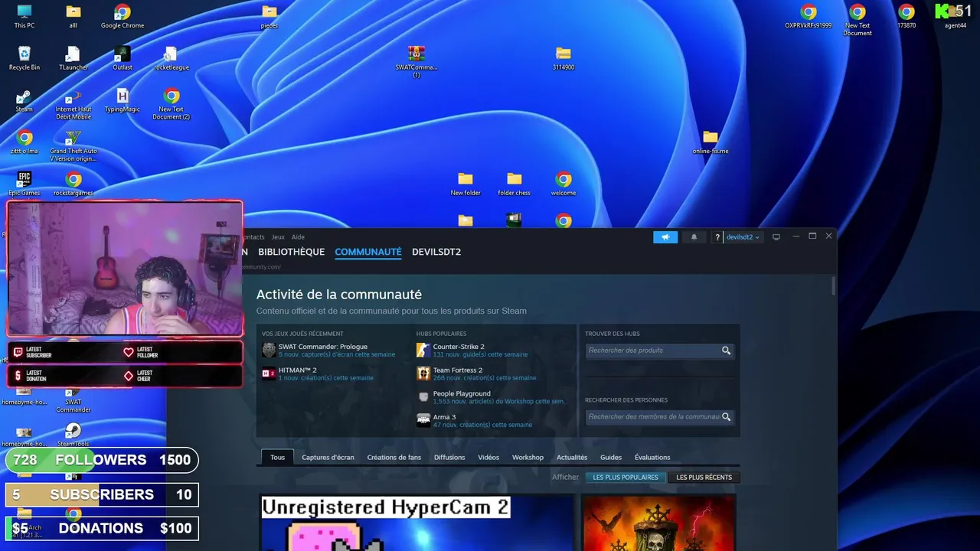Go to COMMUNAUTÉ in Steam navigation

368,252
